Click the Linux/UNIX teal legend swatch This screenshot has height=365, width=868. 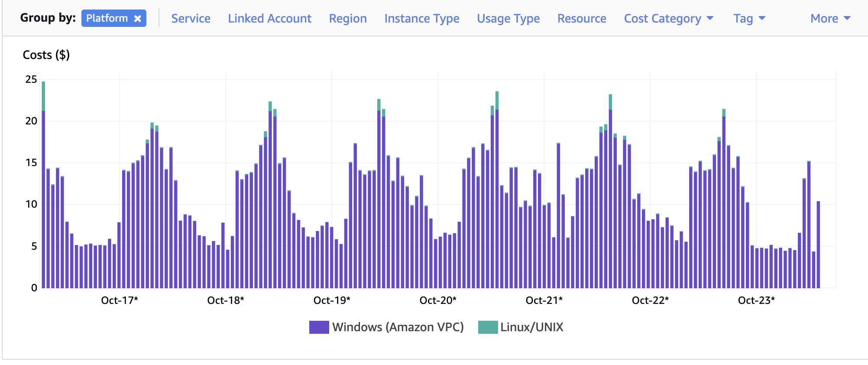[x=488, y=327]
